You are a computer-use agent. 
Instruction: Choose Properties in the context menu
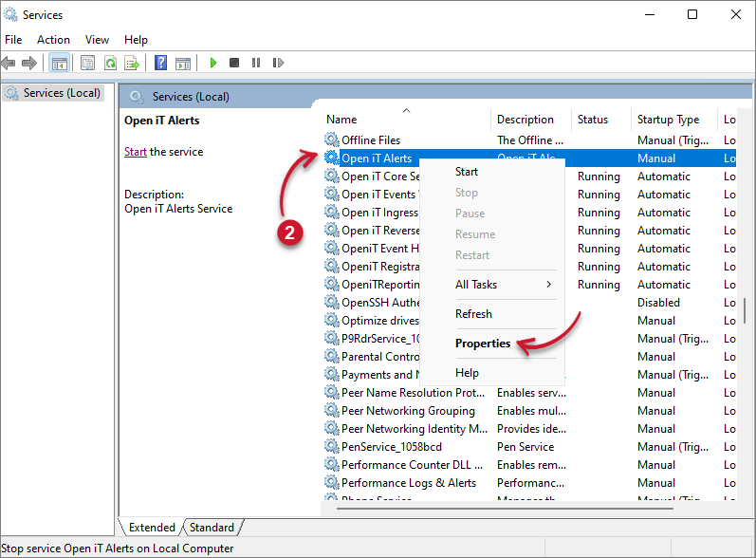tap(483, 344)
